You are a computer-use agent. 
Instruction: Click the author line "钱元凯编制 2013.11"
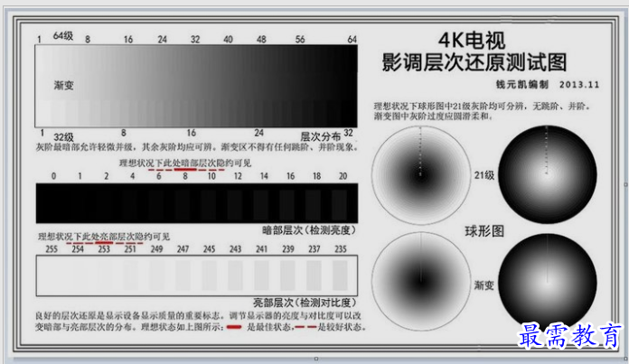click(548, 85)
